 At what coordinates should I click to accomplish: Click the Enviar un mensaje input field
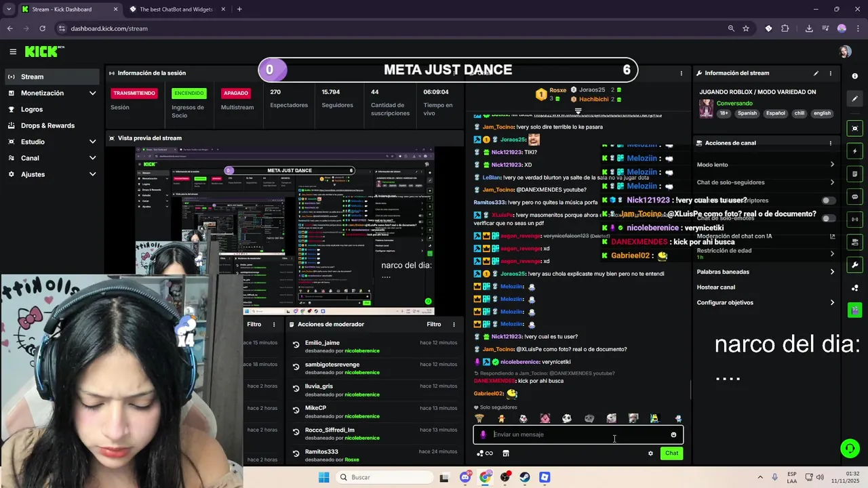pos(578,435)
